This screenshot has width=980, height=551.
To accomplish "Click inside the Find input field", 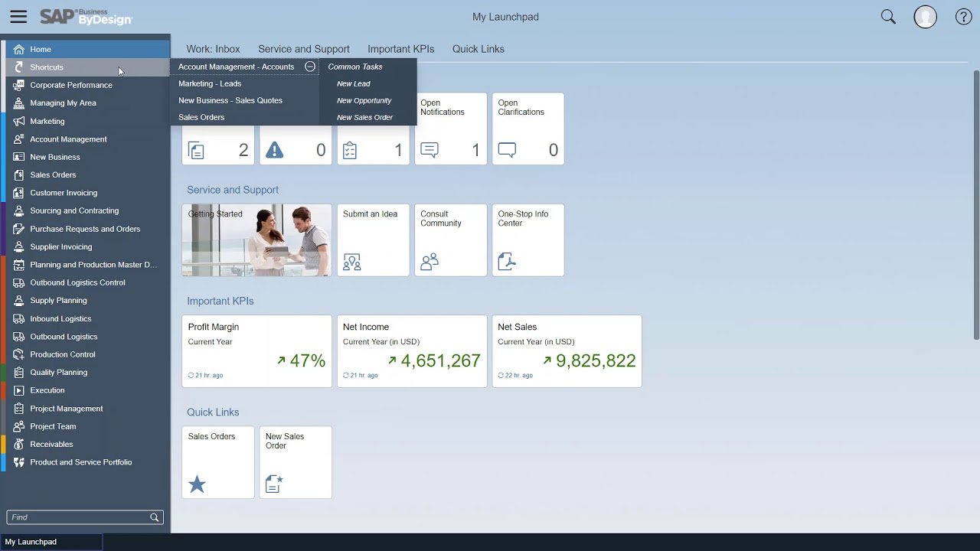I will pos(77,517).
